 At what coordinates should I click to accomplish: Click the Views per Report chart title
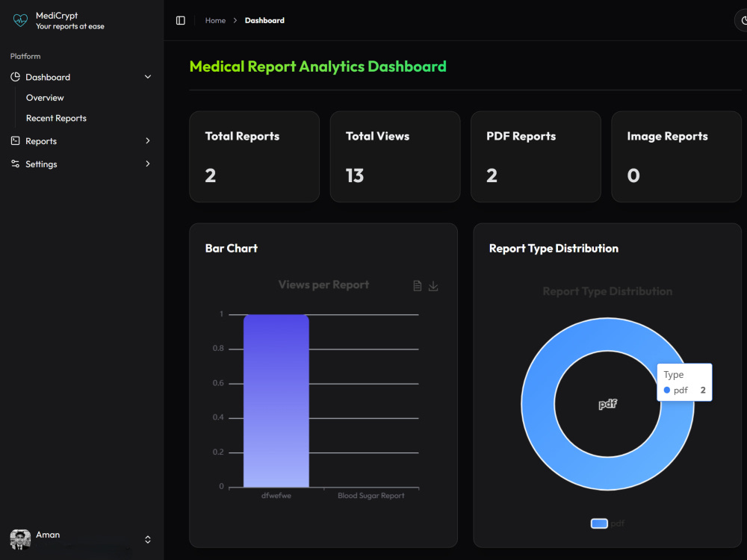click(323, 284)
